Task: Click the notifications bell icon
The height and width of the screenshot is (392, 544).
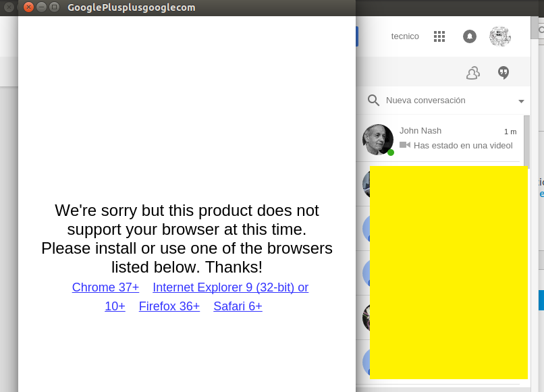Action: tap(470, 36)
